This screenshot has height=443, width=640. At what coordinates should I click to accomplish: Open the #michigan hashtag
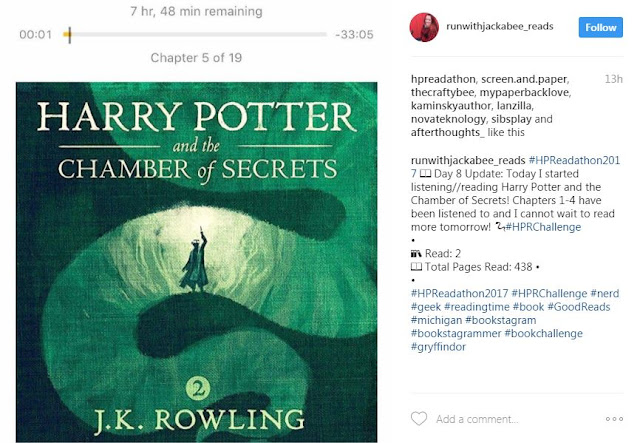(x=436, y=320)
